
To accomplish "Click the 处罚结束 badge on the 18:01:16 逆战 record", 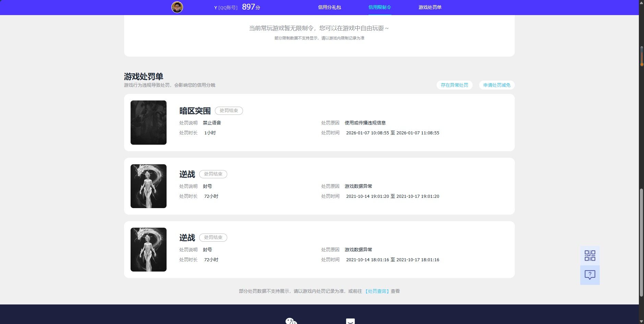I will click(x=213, y=238).
